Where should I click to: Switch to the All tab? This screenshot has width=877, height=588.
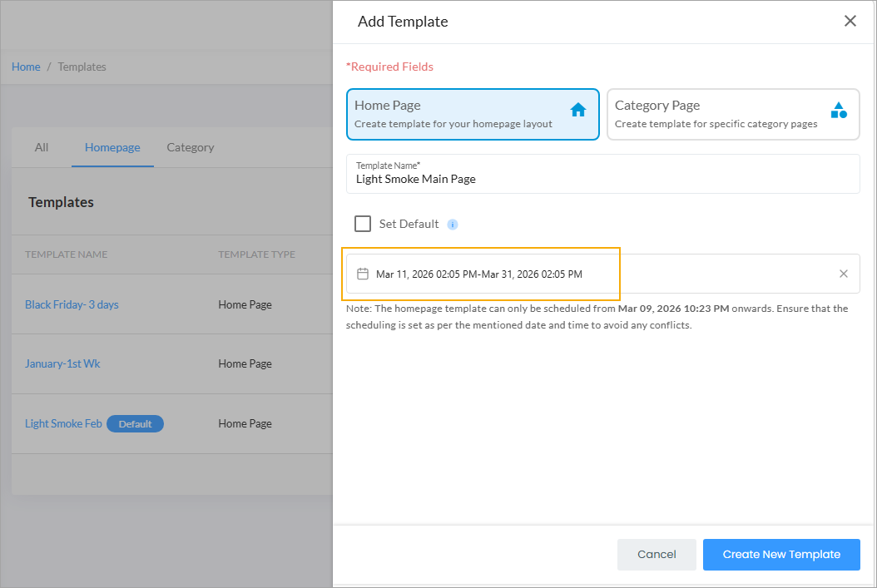(x=42, y=147)
